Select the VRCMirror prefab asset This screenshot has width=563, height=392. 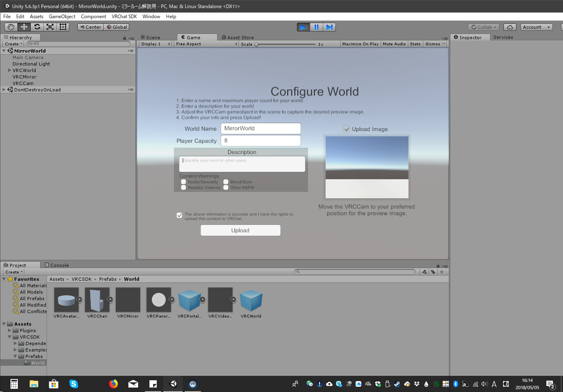pos(128,300)
